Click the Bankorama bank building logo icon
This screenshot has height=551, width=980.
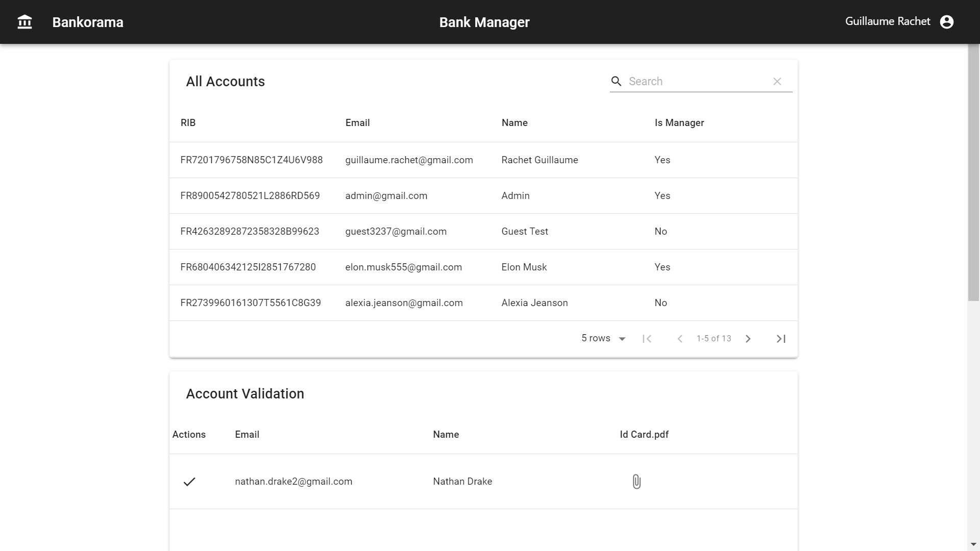point(24,22)
